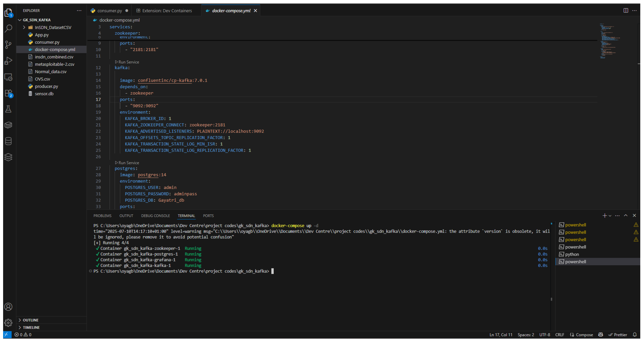The height and width of the screenshot is (342, 644).
Task: Open the Containers view icon
Action: click(x=9, y=125)
